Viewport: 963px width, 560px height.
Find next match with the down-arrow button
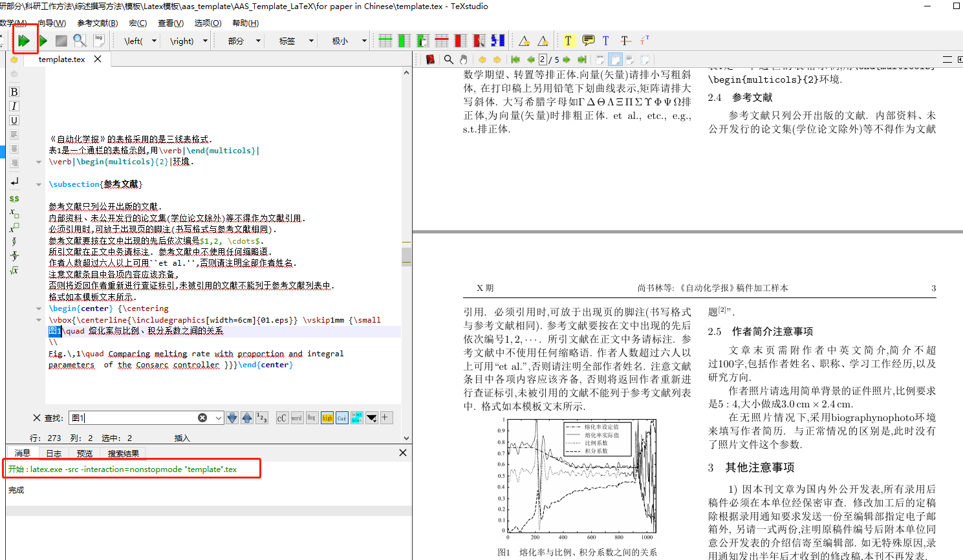pos(232,417)
